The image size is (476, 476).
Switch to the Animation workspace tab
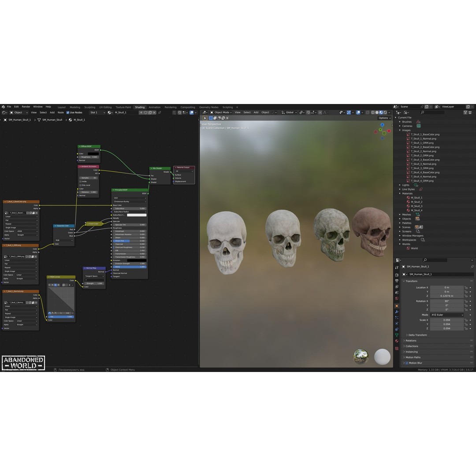(x=155, y=107)
